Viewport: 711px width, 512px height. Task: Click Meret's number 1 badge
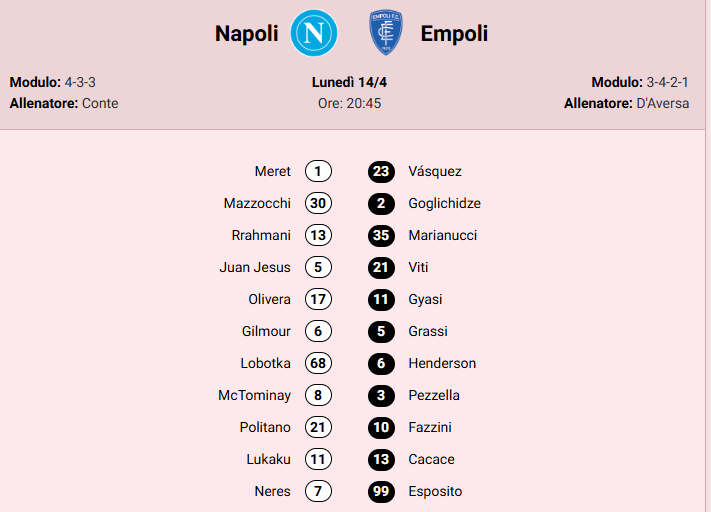tap(318, 171)
